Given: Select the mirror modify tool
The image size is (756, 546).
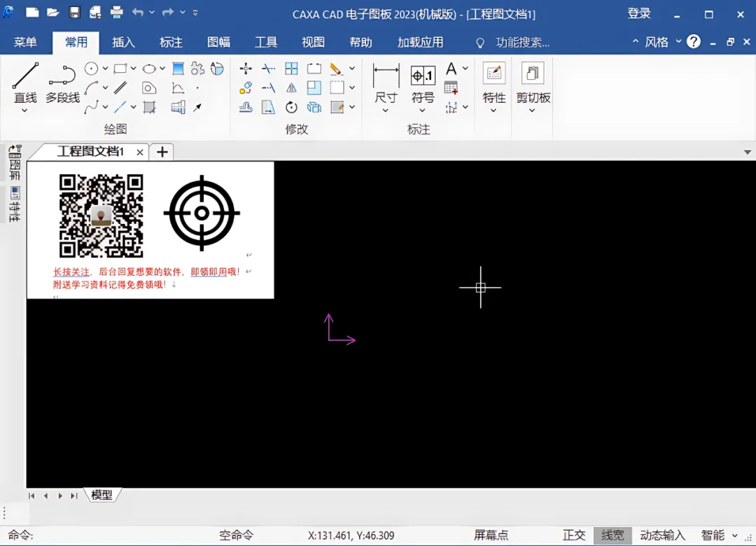Looking at the screenshot, I should [291, 88].
